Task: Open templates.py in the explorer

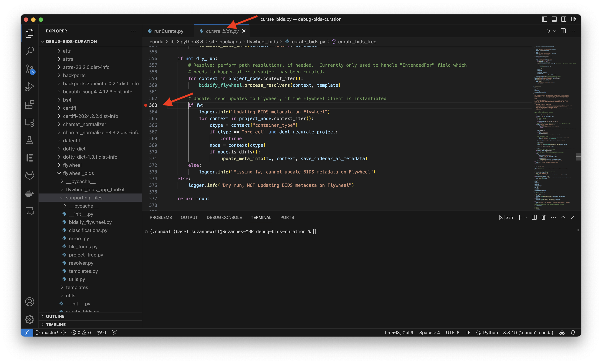Action: [83, 271]
